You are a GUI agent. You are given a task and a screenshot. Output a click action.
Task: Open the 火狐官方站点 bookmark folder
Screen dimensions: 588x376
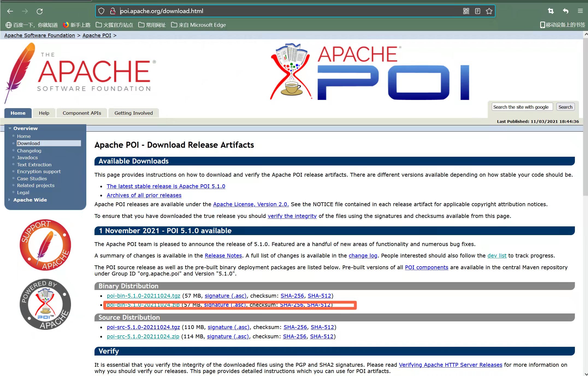pos(114,25)
